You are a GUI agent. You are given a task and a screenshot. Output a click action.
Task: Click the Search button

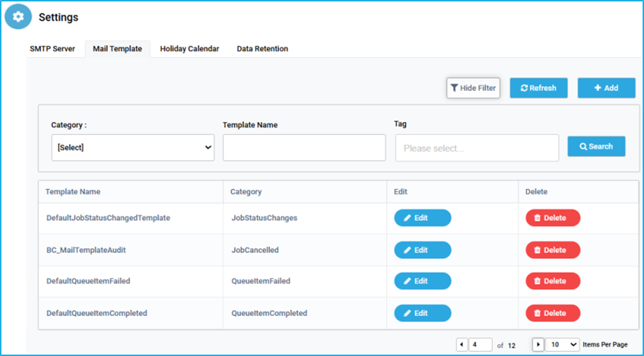(x=596, y=147)
